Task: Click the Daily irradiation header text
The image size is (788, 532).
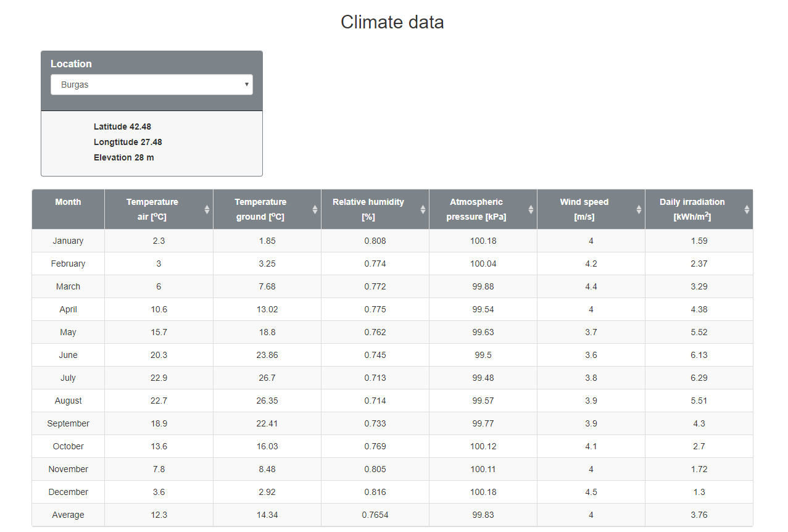Action: click(x=692, y=209)
